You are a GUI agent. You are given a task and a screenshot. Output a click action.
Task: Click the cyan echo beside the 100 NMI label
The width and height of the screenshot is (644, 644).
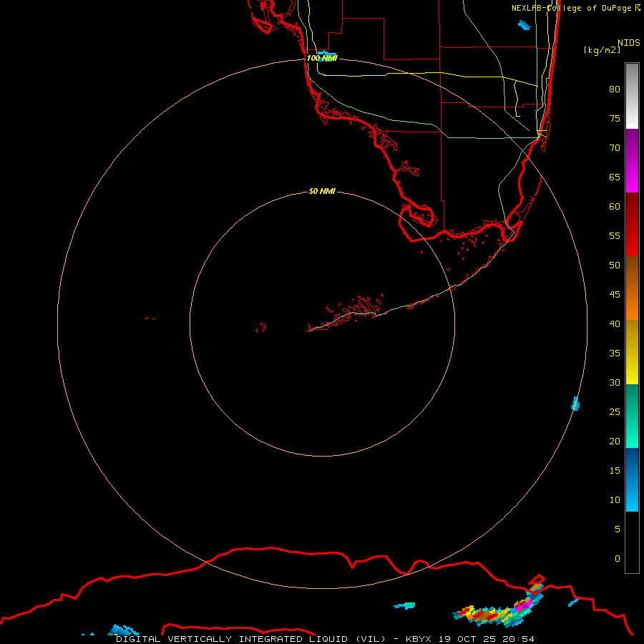(327, 55)
